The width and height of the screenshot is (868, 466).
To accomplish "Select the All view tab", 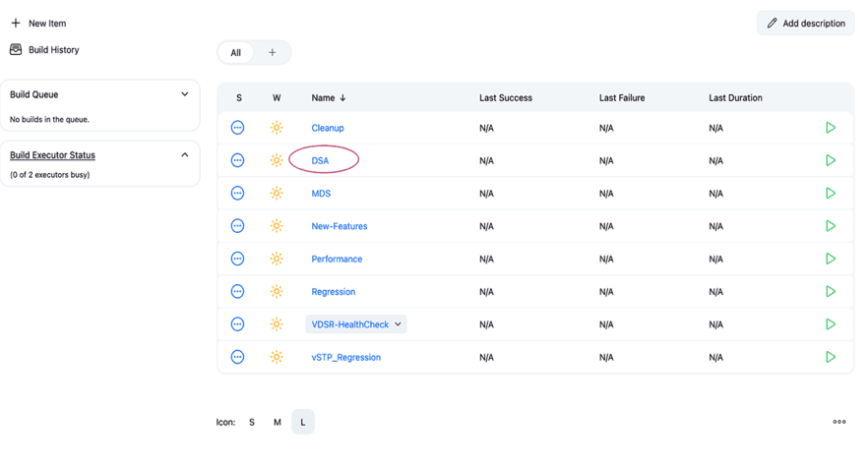I will point(235,52).
